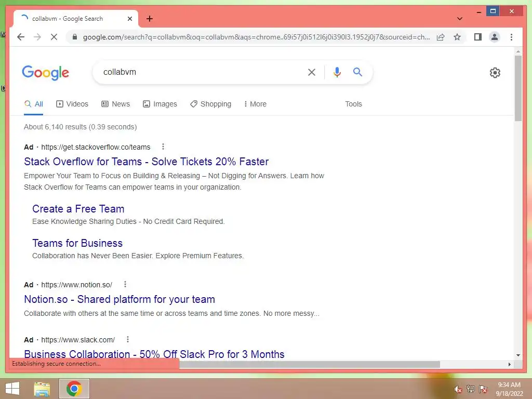Start voice search with the microphone icon

337,72
